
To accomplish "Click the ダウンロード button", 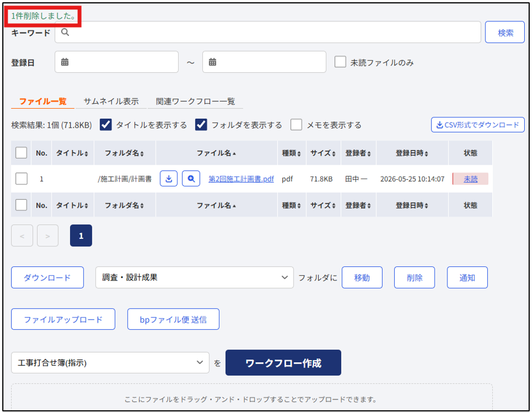I will pos(48,278).
